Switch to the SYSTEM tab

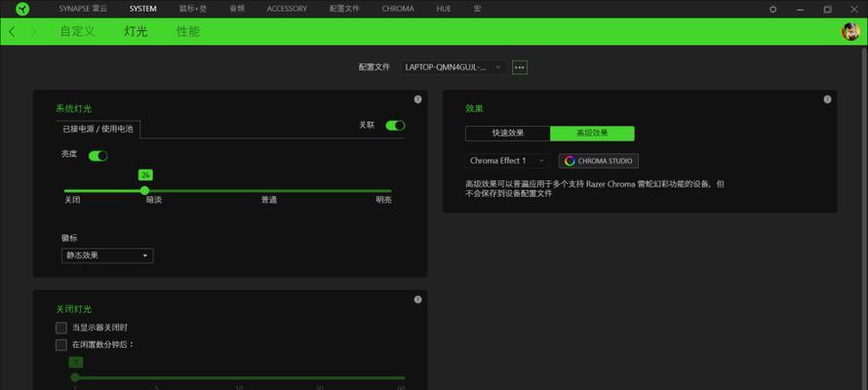(x=142, y=9)
